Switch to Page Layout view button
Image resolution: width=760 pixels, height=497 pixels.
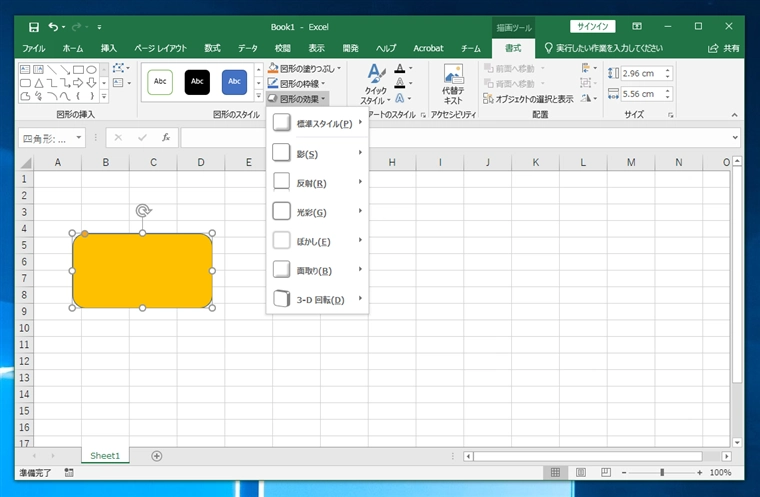click(x=579, y=472)
